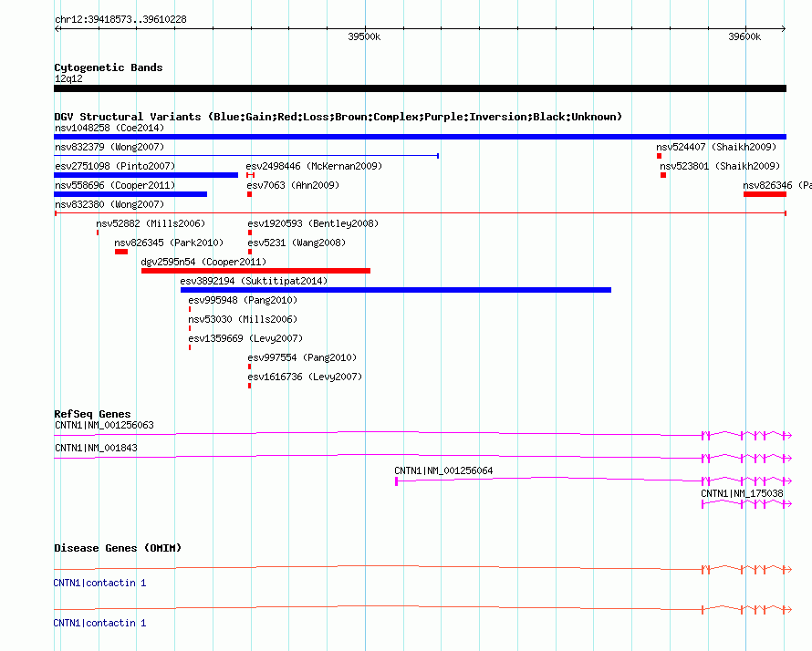Click the esv1920593 red loss marker
812x651 pixels.
tap(250, 232)
